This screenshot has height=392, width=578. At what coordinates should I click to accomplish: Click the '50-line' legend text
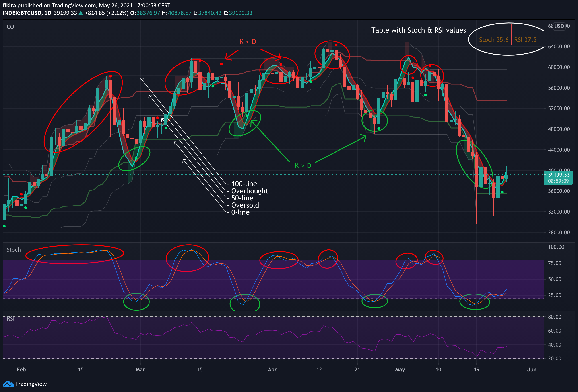(x=242, y=198)
